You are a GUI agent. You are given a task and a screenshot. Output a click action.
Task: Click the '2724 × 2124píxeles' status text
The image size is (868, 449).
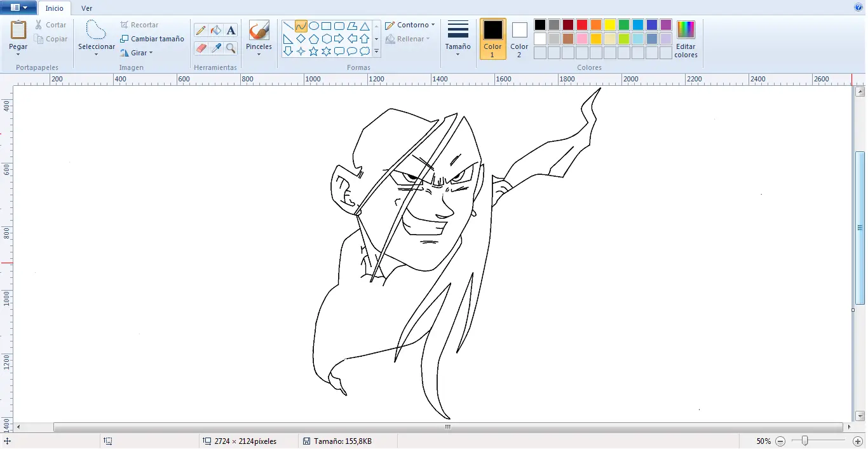pos(245,441)
